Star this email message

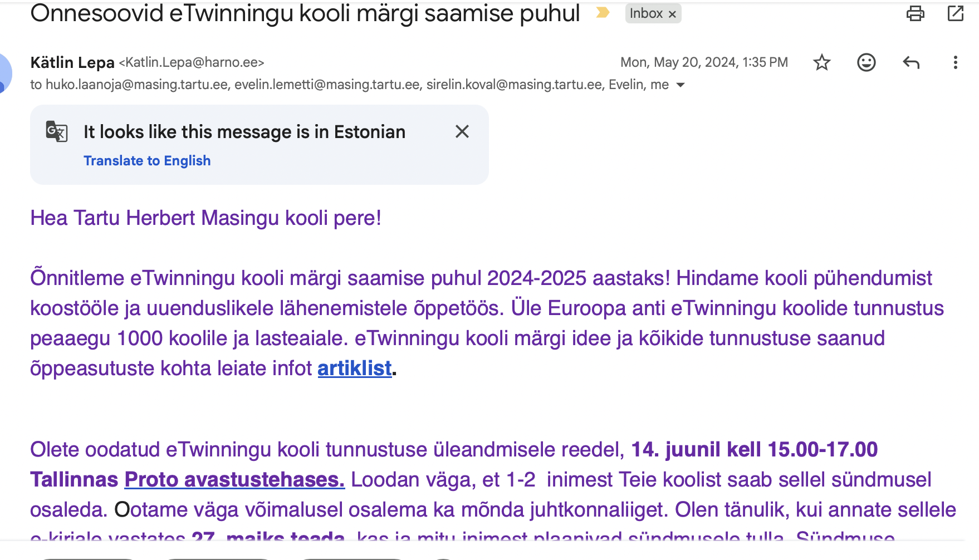pos(822,62)
